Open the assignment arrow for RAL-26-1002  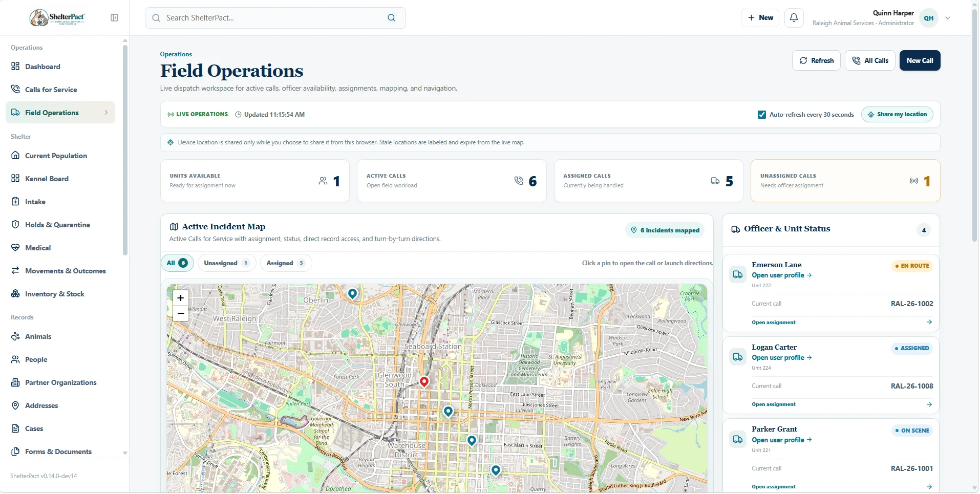(929, 323)
